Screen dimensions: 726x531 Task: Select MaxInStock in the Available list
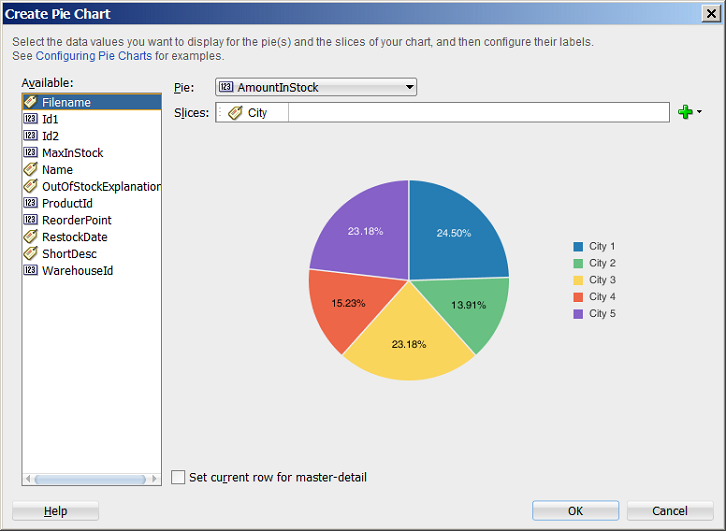tap(92, 152)
